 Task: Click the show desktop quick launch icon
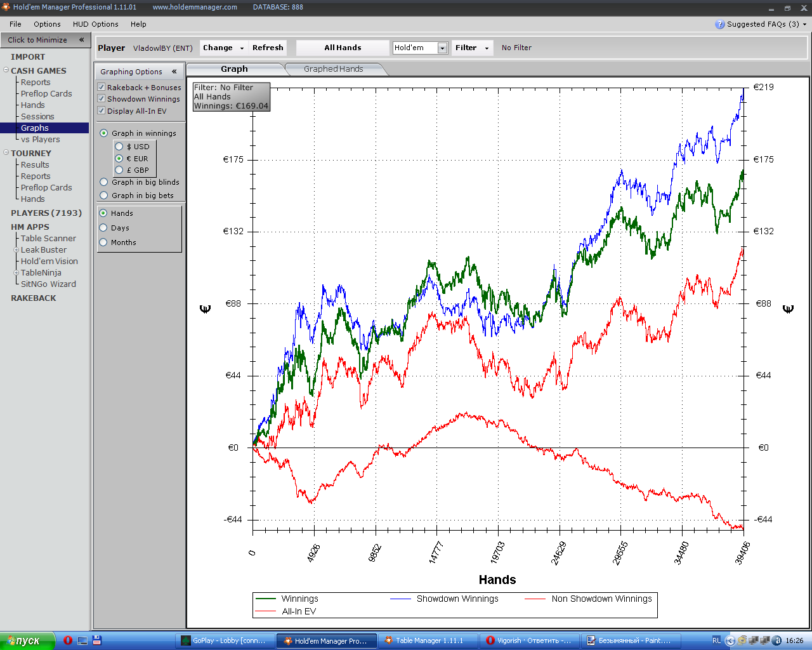82,640
